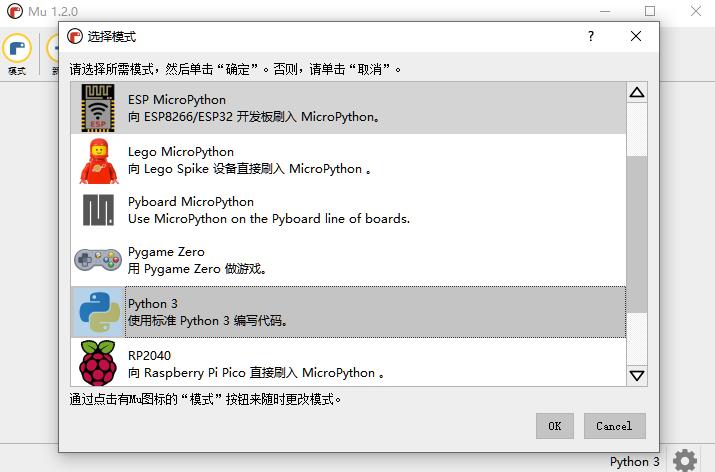This screenshot has width=715, height=472.
Task: Click description 使用标准 Python 3 编写代码
Action: click(x=208, y=321)
